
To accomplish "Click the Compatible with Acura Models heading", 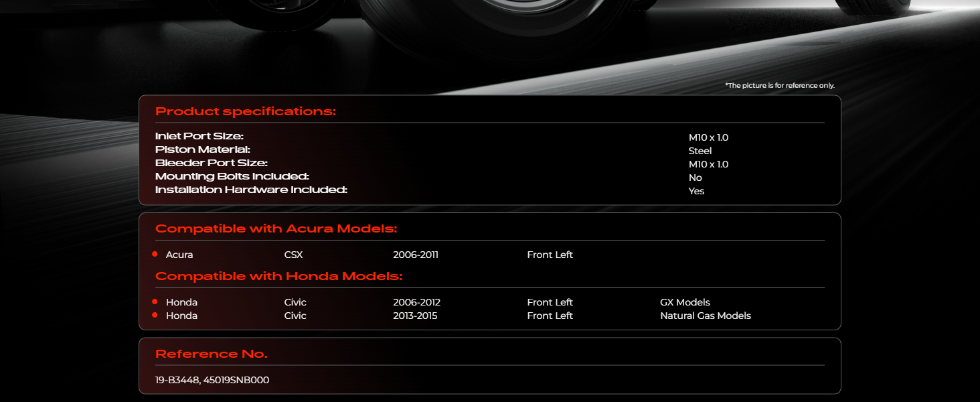I will pos(276,229).
